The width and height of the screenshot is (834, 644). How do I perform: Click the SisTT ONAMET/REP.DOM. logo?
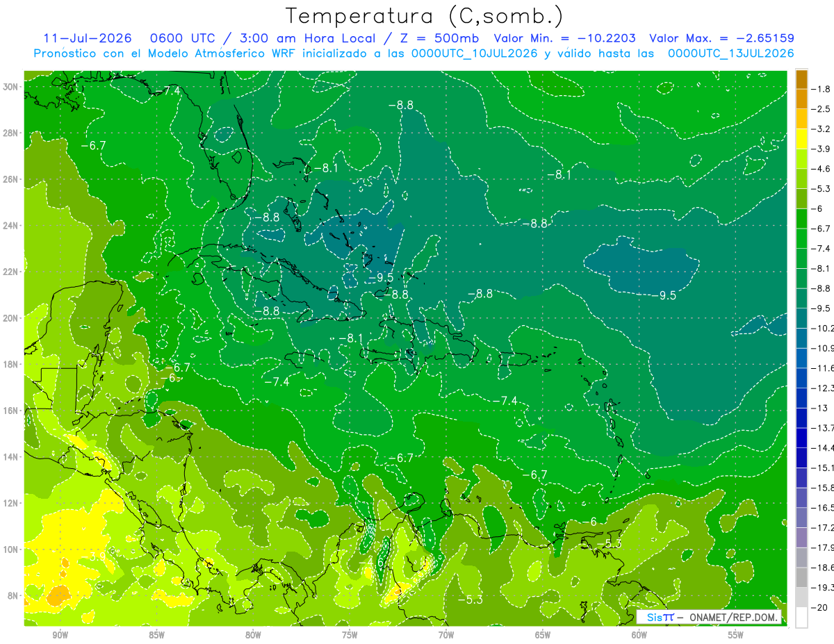tap(708, 617)
